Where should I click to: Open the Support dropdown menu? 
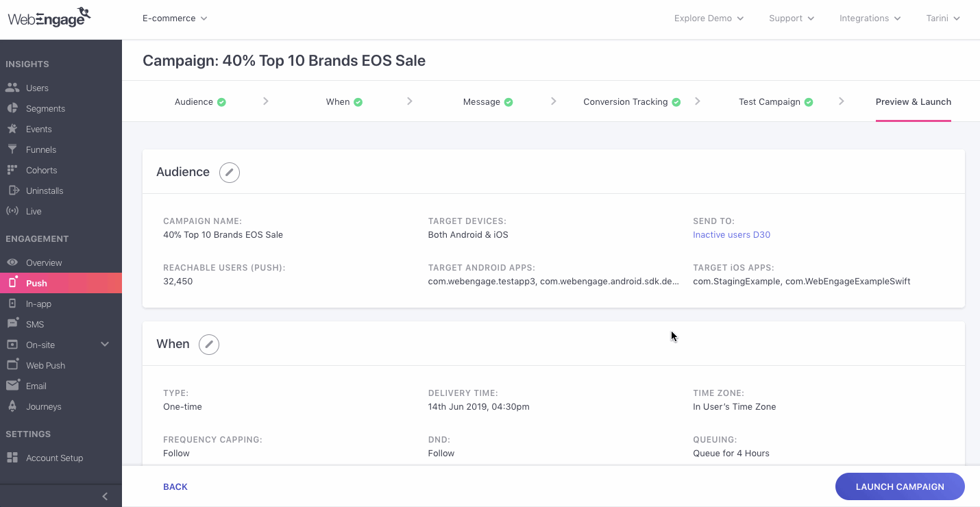pyautogui.click(x=792, y=18)
